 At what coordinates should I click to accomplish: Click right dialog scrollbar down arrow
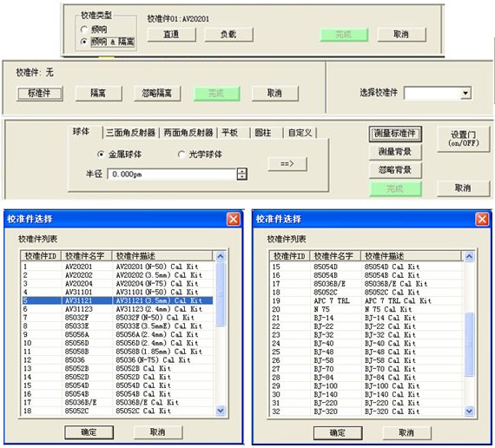coord(469,411)
